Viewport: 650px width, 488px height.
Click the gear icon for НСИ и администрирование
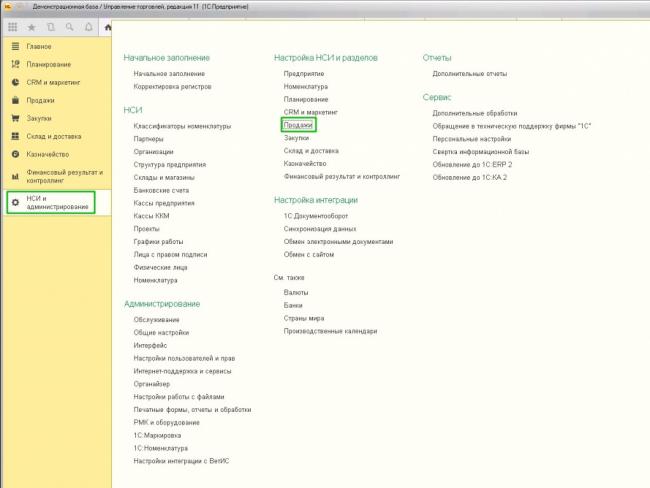[14, 202]
